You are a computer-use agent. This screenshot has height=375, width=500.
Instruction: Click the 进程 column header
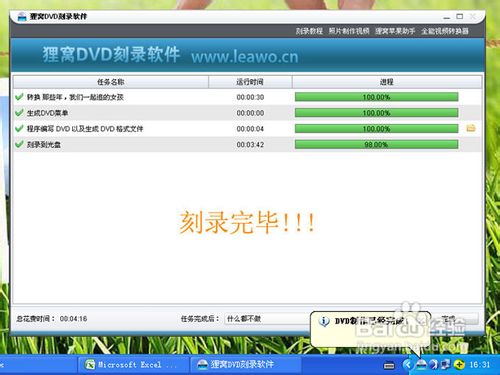(x=387, y=82)
